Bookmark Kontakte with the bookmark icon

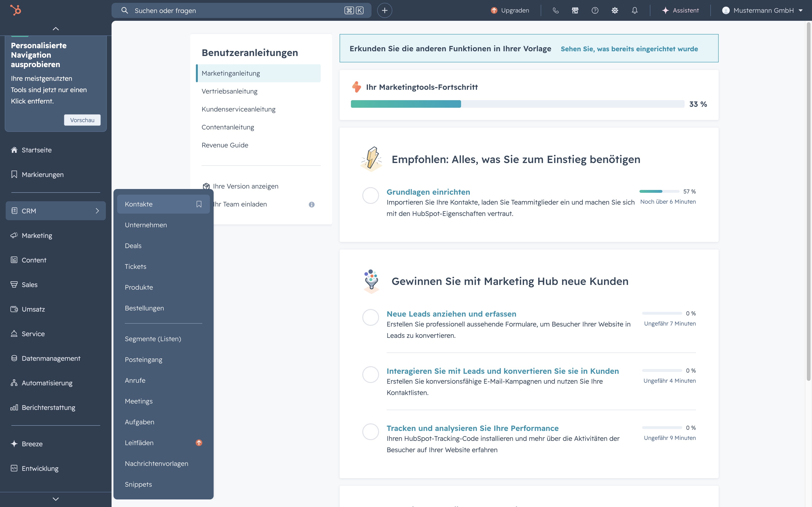(199, 204)
